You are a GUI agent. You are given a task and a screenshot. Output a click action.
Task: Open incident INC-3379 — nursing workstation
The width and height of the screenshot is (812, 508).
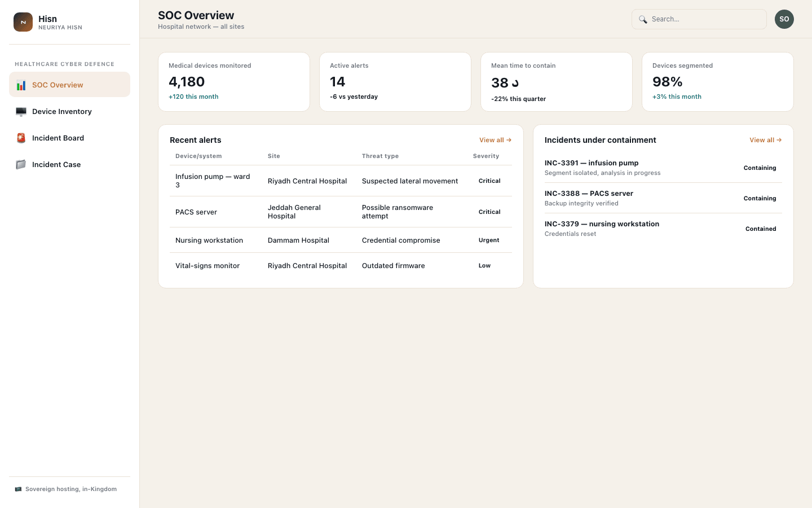tap(663, 229)
